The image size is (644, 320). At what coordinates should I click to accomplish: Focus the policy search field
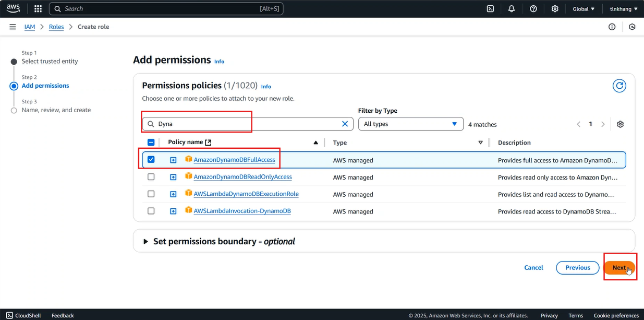pyautogui.click(x=248, y=124)
